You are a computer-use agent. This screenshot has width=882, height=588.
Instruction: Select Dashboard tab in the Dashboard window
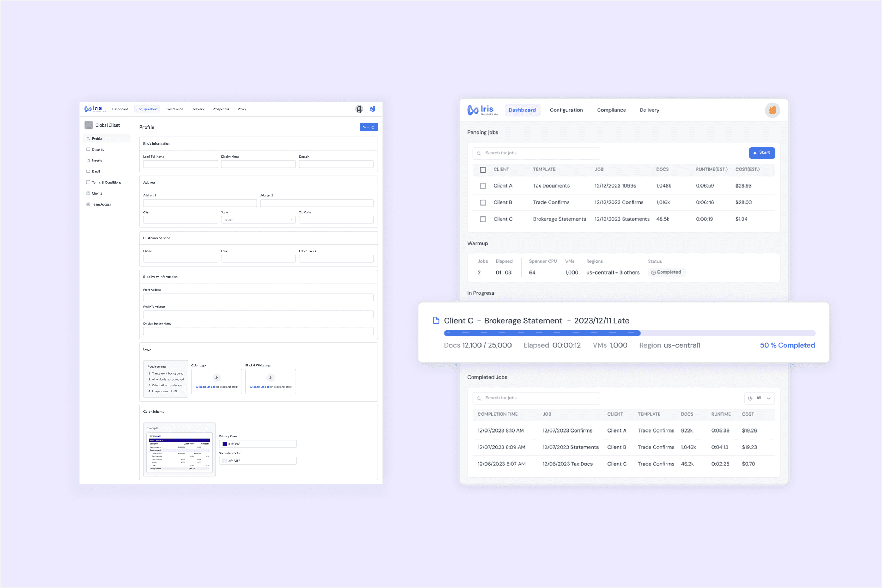pos(522,110)
